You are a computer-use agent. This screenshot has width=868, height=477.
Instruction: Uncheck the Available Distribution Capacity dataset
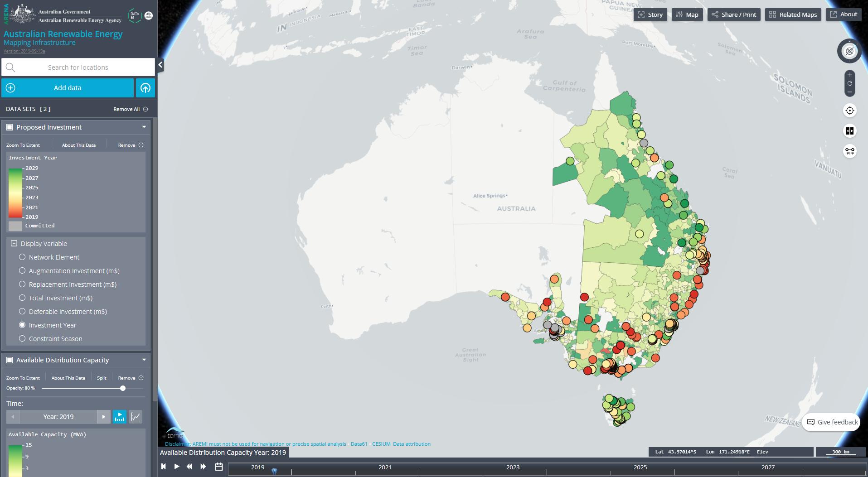click(x=10, y=360)
